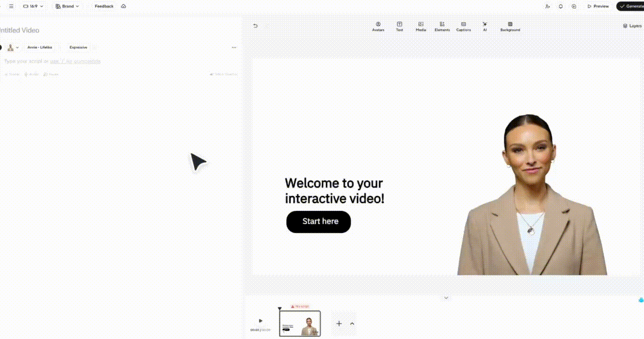Toggle the Layers panel
This screenshot has height=339, width=644.
632,26
